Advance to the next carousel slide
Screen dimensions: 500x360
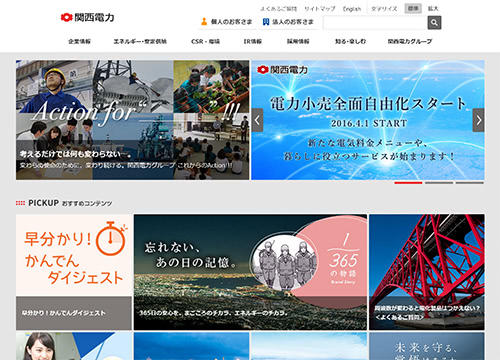pos(479,120)
